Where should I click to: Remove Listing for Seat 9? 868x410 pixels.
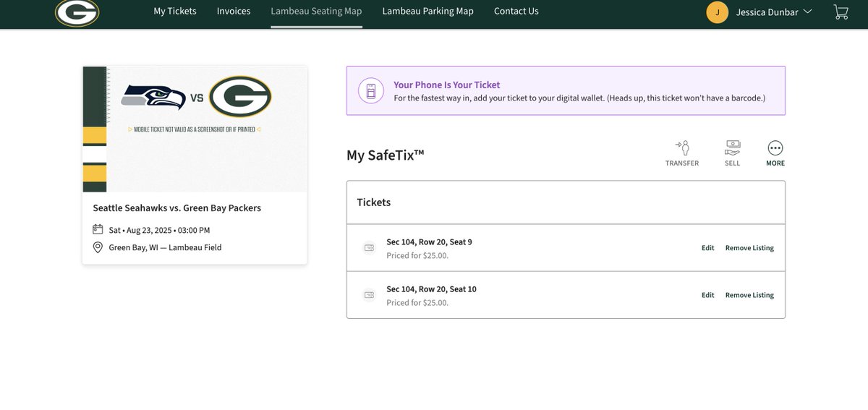pyautogui.click(x=749, y=248)
